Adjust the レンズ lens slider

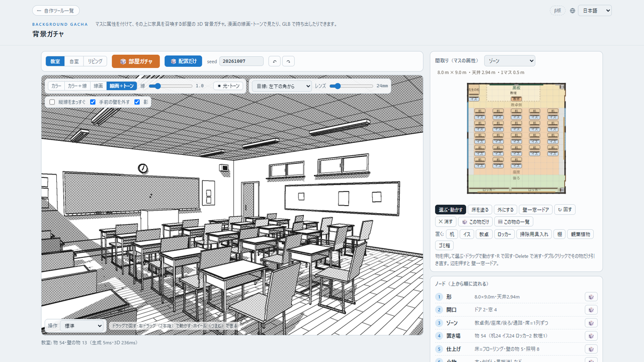(351, 86)
